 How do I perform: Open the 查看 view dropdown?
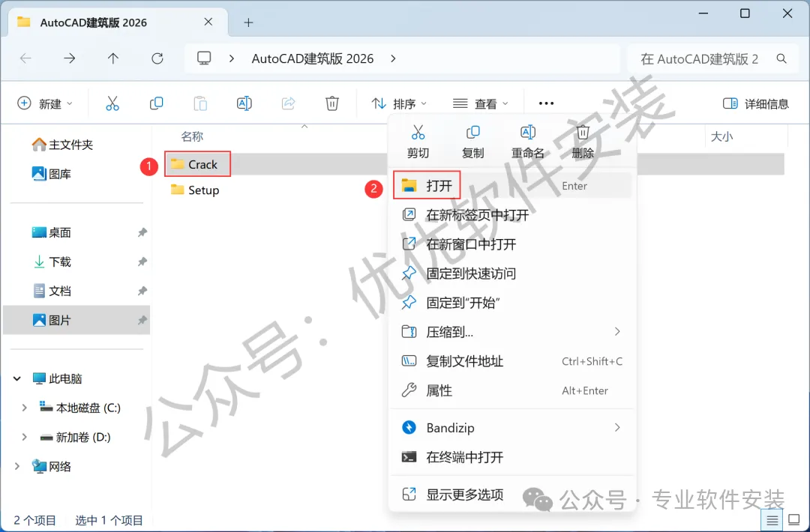(481, 103)
